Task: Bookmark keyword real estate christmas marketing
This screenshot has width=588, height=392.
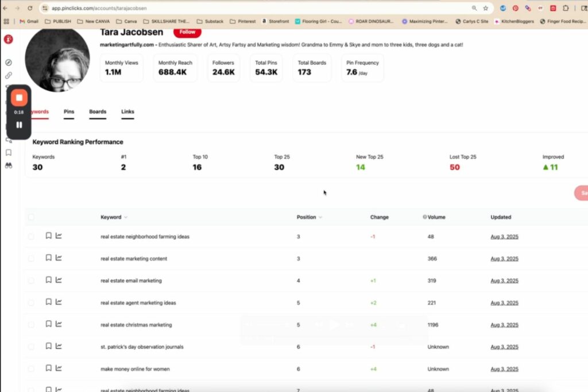Action: (x=48, y=324)
